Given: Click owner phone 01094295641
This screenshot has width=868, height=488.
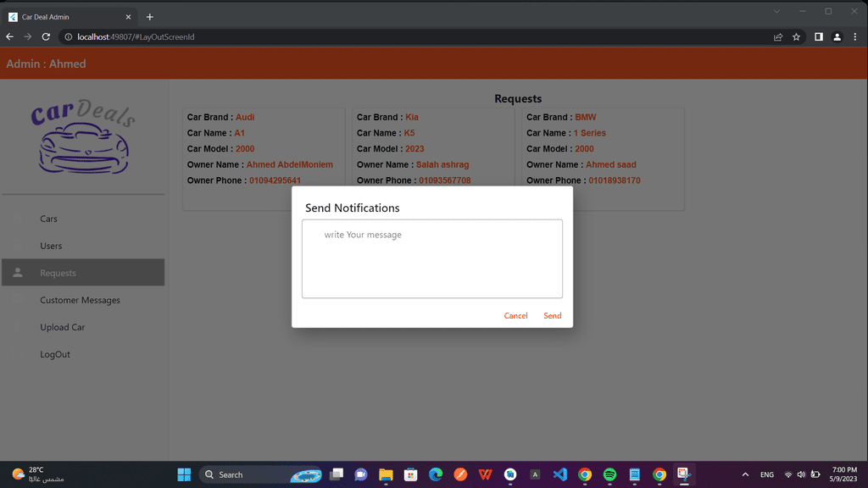Looking at the screenshot, I should pyautogui.click(x=275, y=181).
